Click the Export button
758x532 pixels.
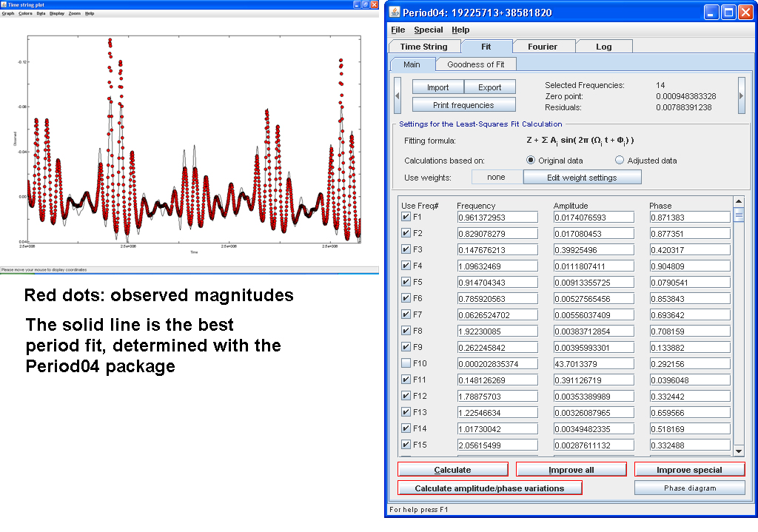[x=490, y=87]
